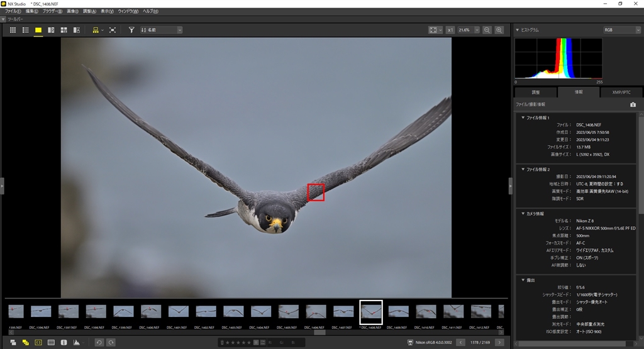Rotate image clockwise
644x349 pixels.
pyautogui.click(x=111, y=342)
